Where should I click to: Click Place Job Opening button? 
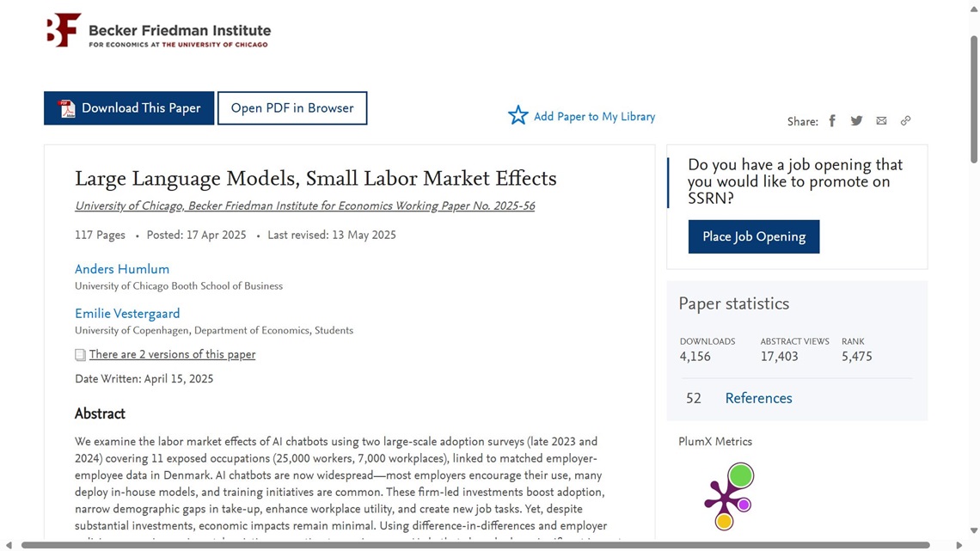pos(754,236)
